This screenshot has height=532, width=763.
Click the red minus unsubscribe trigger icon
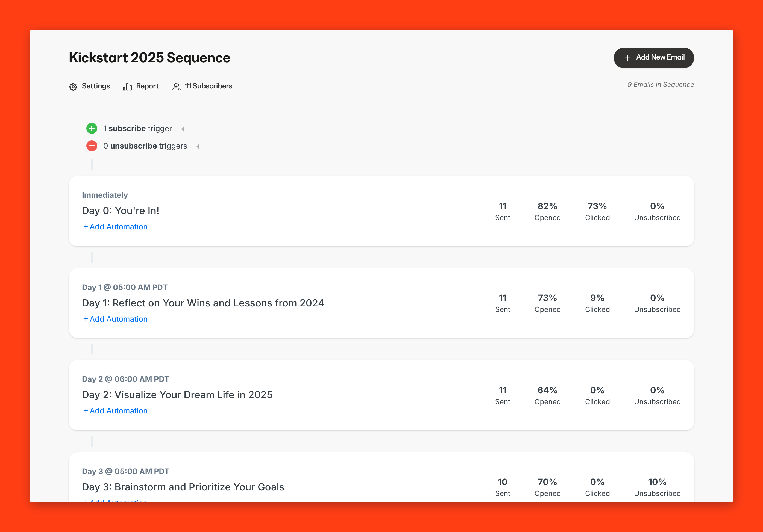(92, 146)
